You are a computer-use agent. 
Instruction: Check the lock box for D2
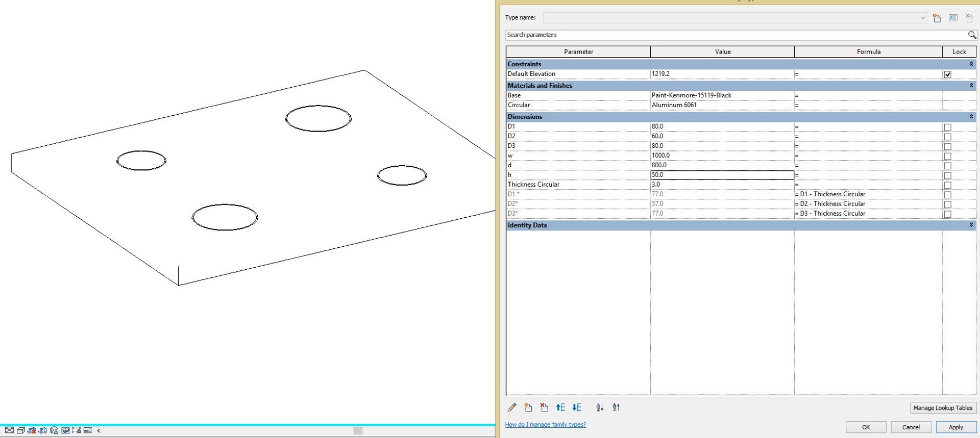click(x=947, y=137)
